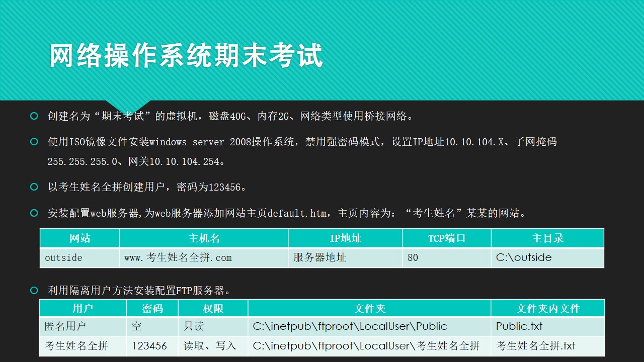Select the 考生姓名全拼 user cell
This screenshot has height=362, width=644.
pos(83,346)
